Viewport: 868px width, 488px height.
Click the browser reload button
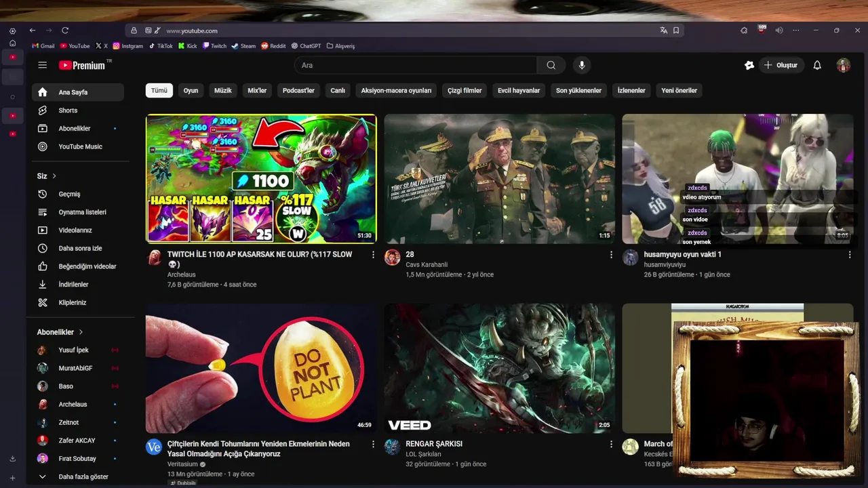click(65, 30)
